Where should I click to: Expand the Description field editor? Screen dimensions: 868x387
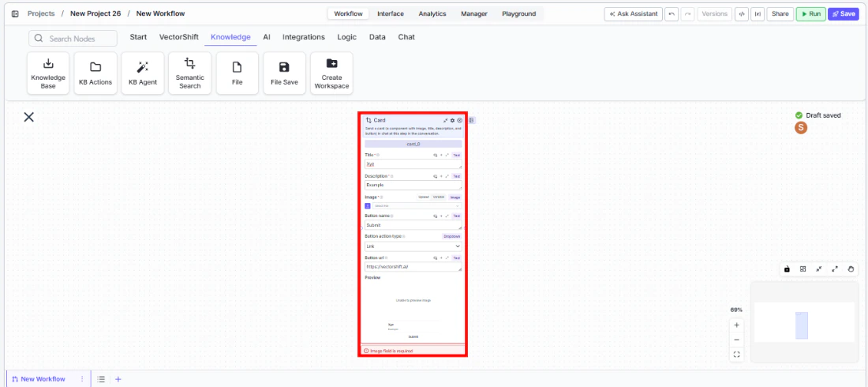coord(447,176)
